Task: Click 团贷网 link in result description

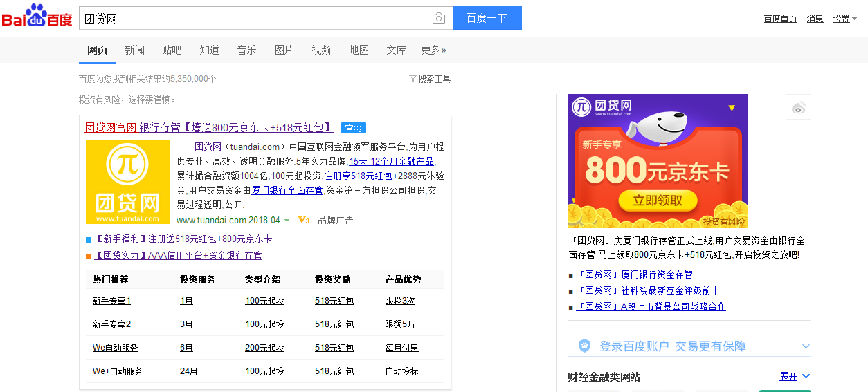Action: point(208,147)
